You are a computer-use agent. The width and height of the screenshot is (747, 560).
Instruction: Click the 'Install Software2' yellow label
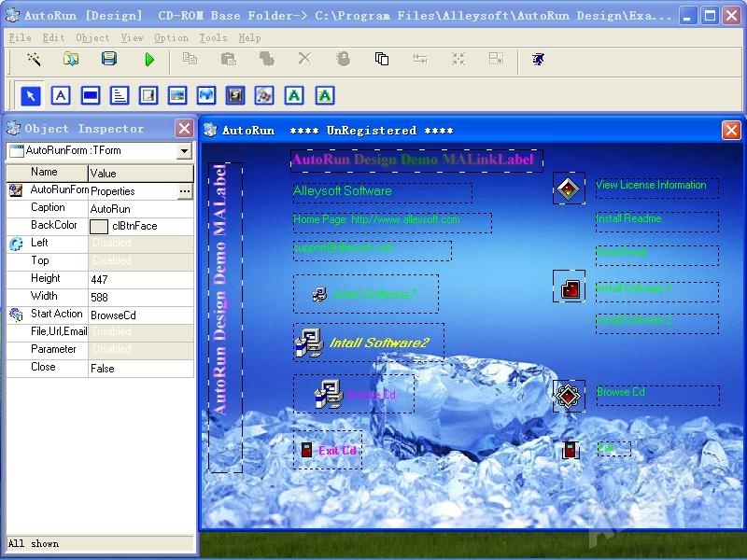(378, 343)
